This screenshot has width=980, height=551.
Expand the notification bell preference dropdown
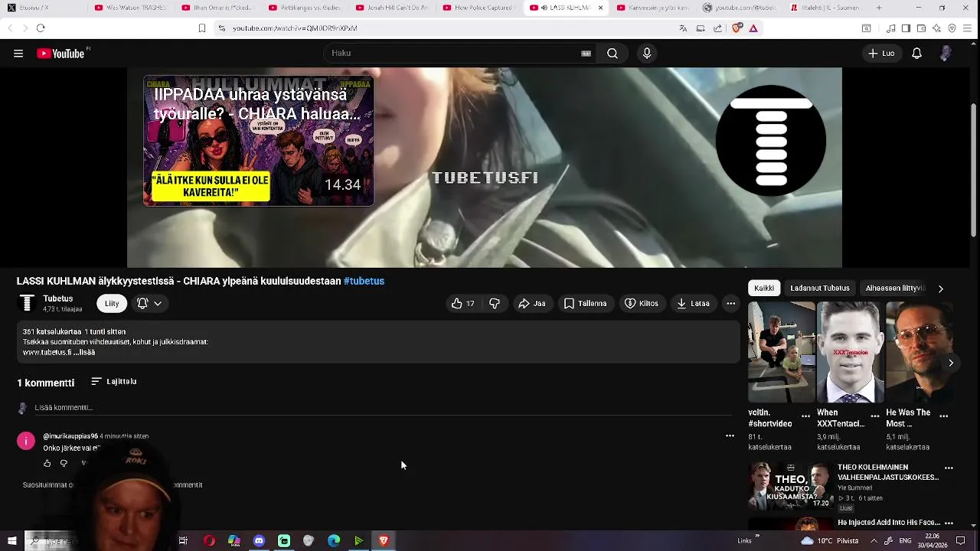pyautogui.click(x=149, y=304)
